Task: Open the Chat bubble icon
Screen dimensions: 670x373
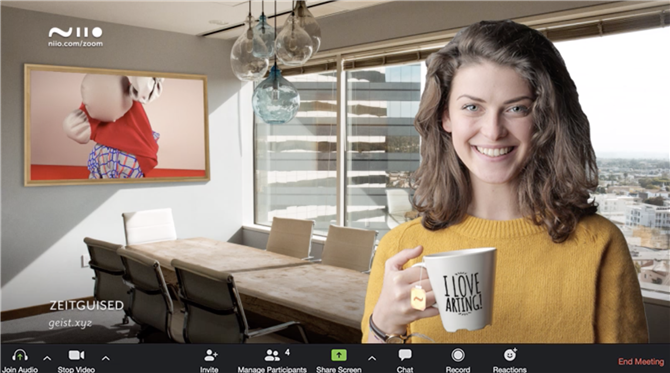Action: [405, 355]
